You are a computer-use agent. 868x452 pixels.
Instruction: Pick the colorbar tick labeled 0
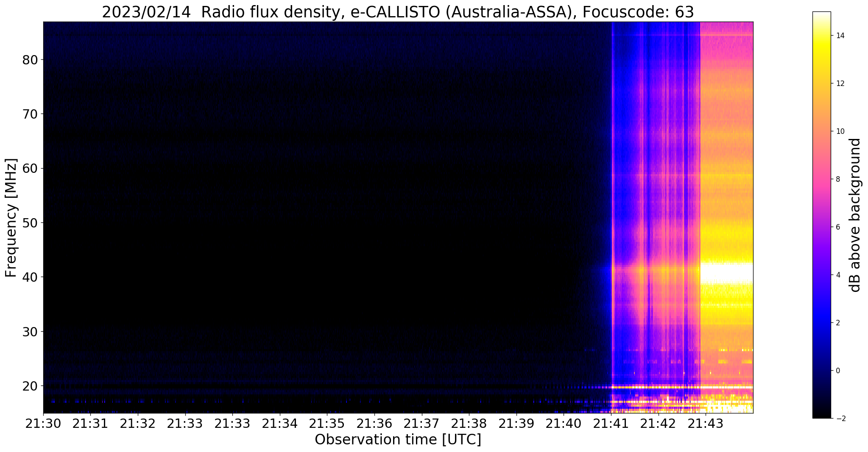[x=837, y=371]
